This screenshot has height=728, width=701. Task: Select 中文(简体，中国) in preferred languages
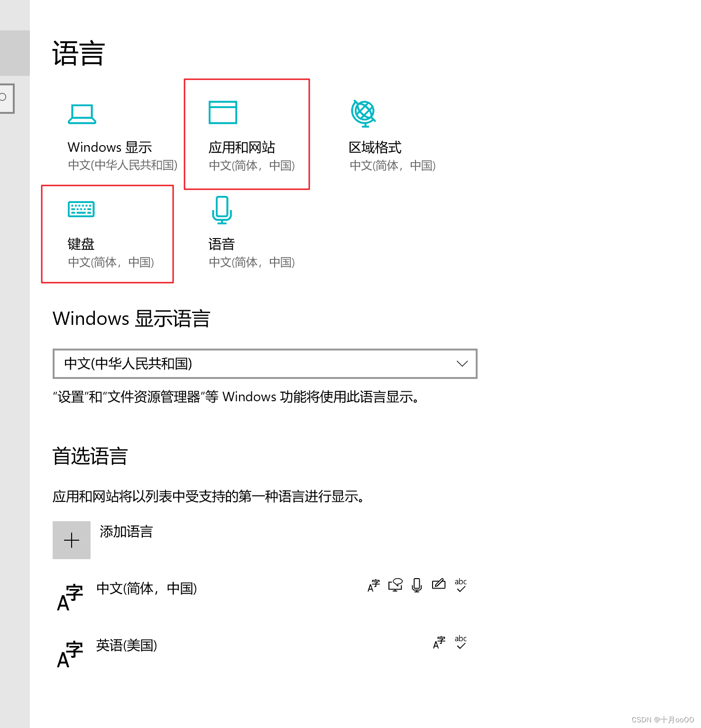coord(147,589)
